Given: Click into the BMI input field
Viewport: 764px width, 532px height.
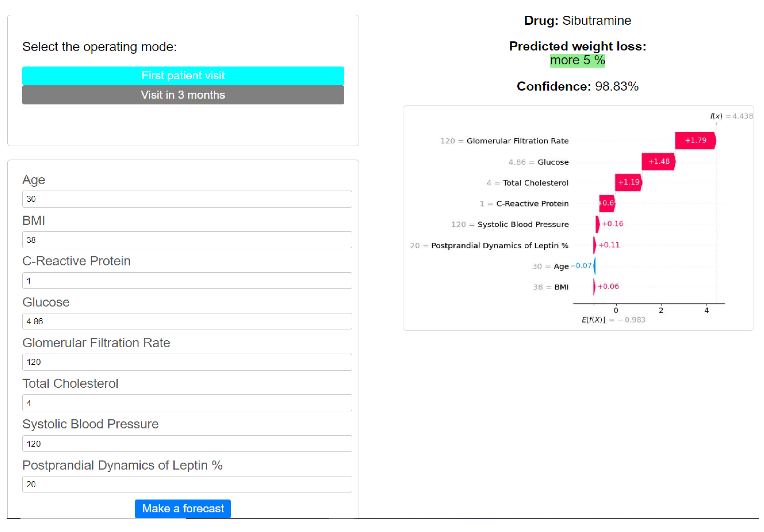Looking at the screenshot, I should [x=187, y=240].
